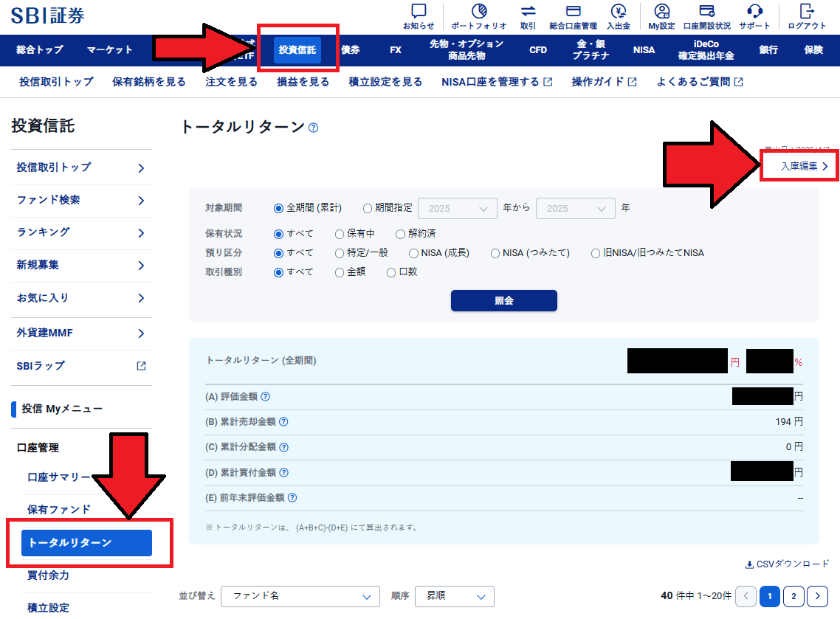Click help icon next to (B) 累計売却金額
840x619 pixels.
click(283, 422)
